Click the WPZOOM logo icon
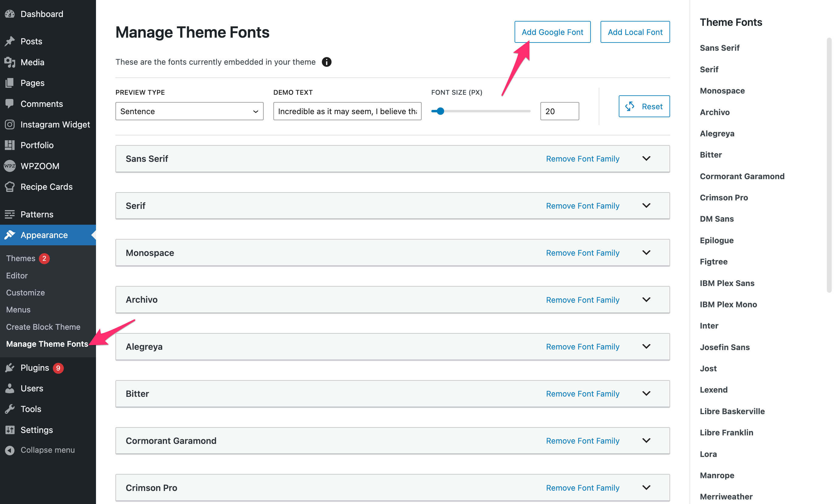 (x=10, y=166)
